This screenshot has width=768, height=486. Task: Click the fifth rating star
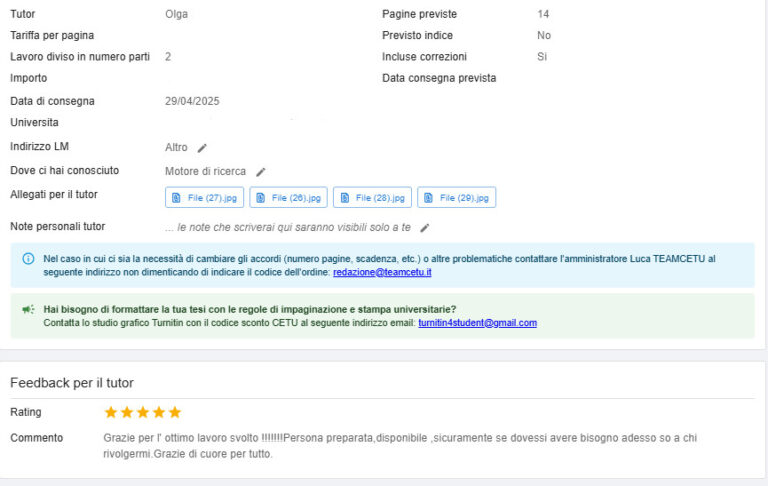[175, 412]
